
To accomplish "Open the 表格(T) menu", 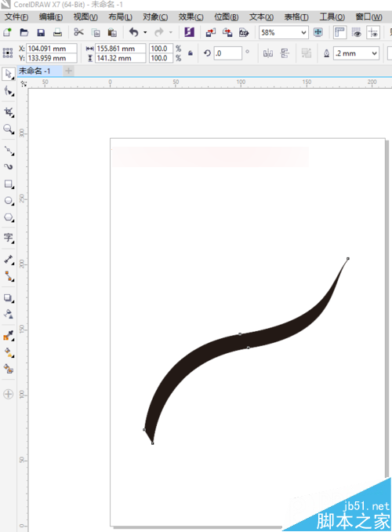I will 296,17.
